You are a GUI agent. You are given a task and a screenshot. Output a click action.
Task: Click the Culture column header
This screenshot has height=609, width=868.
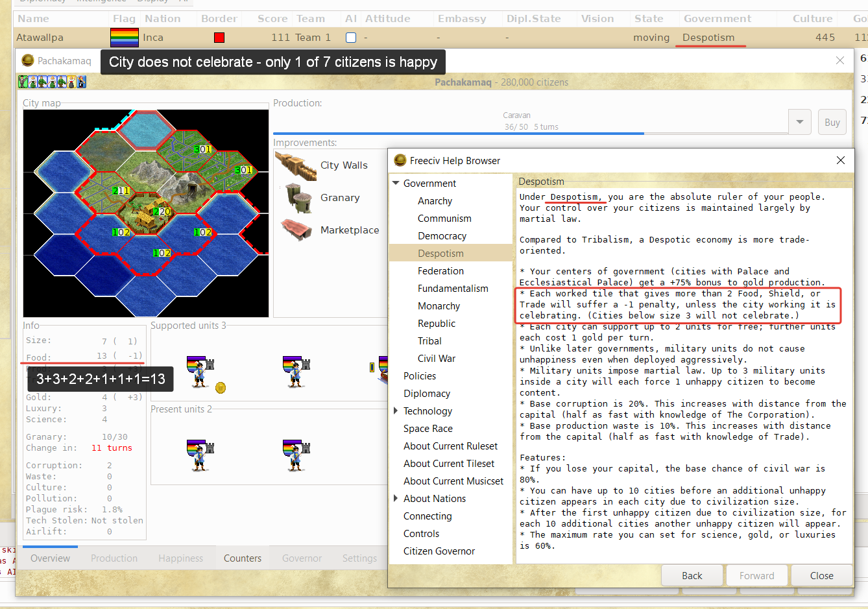(x=812, y=19)
